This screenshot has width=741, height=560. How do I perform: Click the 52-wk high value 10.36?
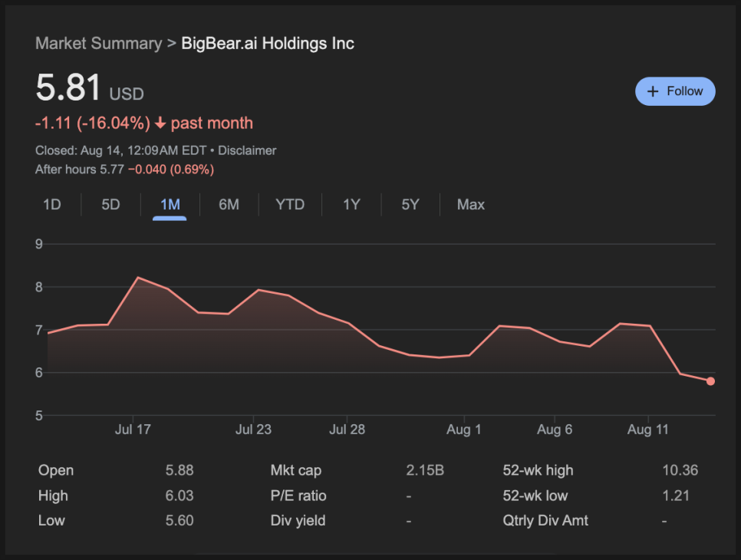[680, 470]
